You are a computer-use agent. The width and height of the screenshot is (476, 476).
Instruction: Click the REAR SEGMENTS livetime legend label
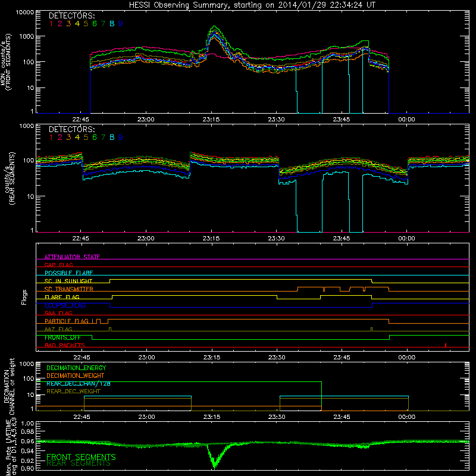[x=79, y=464]
